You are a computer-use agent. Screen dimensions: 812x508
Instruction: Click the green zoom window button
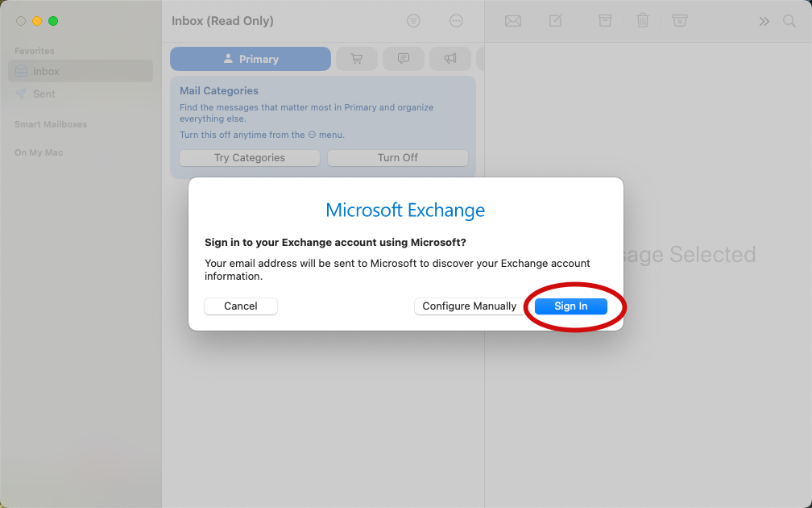(53, 21)
